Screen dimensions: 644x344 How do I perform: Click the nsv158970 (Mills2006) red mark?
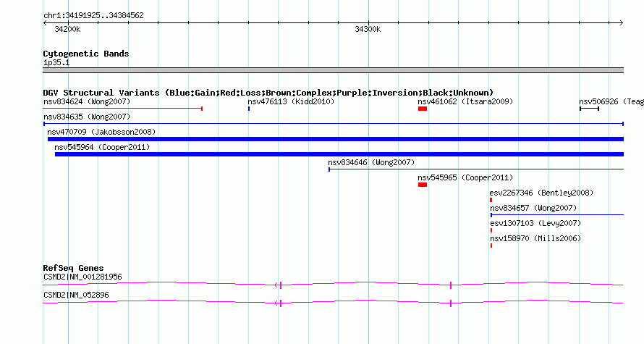pyautogui.click(x=491, y=246)
